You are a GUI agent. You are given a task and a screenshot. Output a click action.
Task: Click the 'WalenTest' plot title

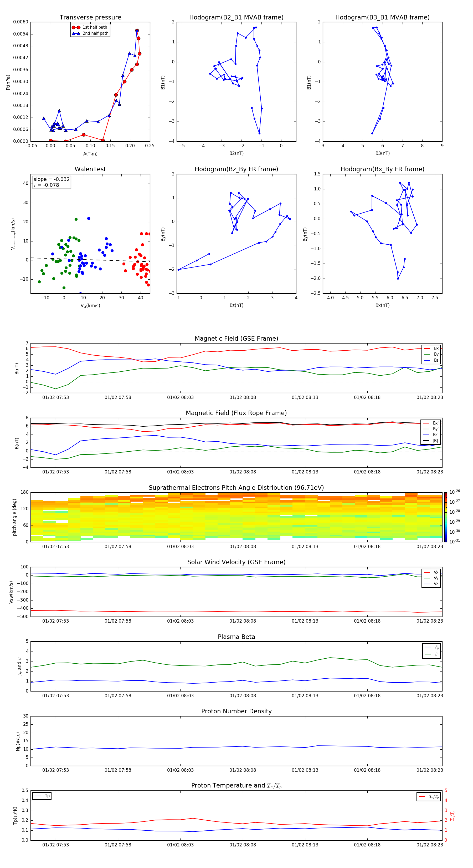(90, 169)
